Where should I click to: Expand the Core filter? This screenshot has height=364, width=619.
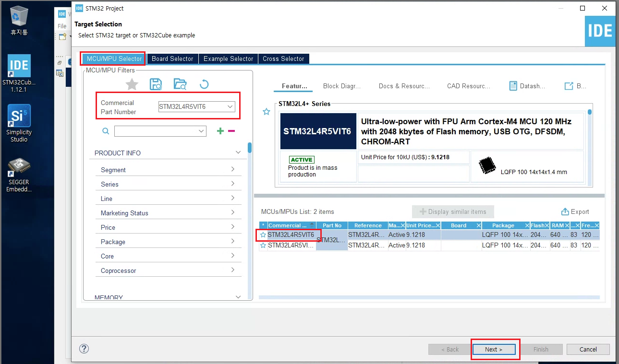(x=168, y=256)
